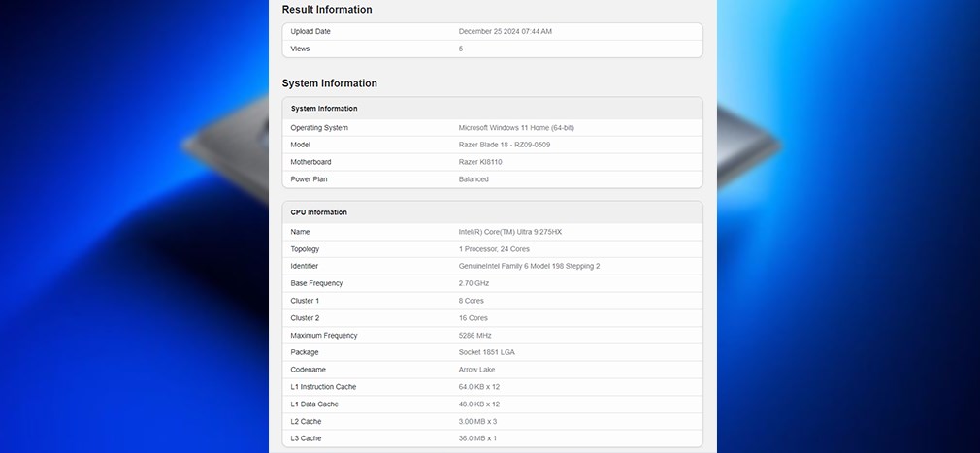The width and height of the screenshot is (980, 453).
Task: Select the 36.0 MB L3 Cache value
Action: point(477,438)
